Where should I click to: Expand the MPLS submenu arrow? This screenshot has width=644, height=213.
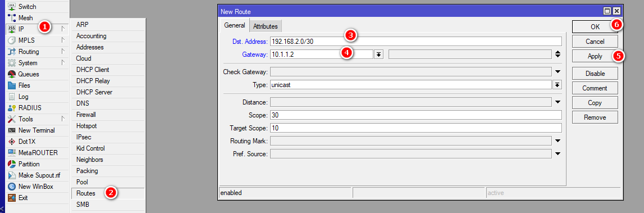click(63, 40)
